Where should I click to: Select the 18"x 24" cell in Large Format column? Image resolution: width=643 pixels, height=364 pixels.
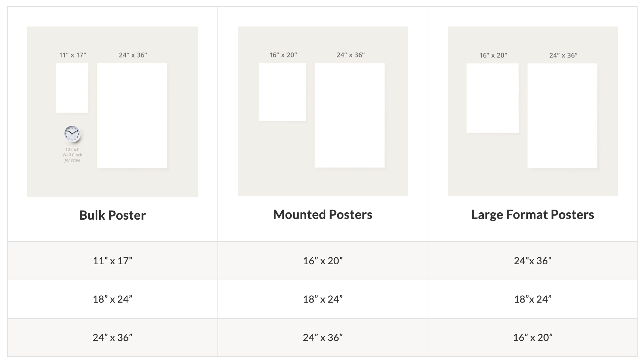click(x=533, y=299)
